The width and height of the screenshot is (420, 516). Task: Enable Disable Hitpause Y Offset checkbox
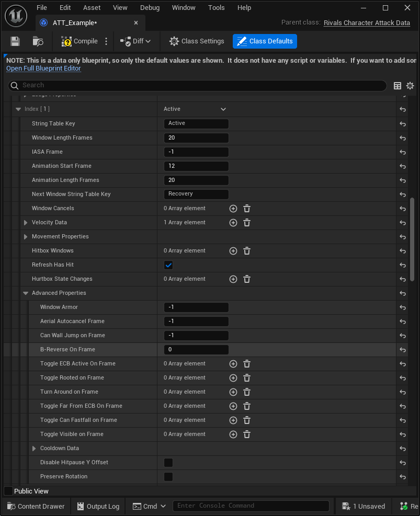click(x=168, y=462)
